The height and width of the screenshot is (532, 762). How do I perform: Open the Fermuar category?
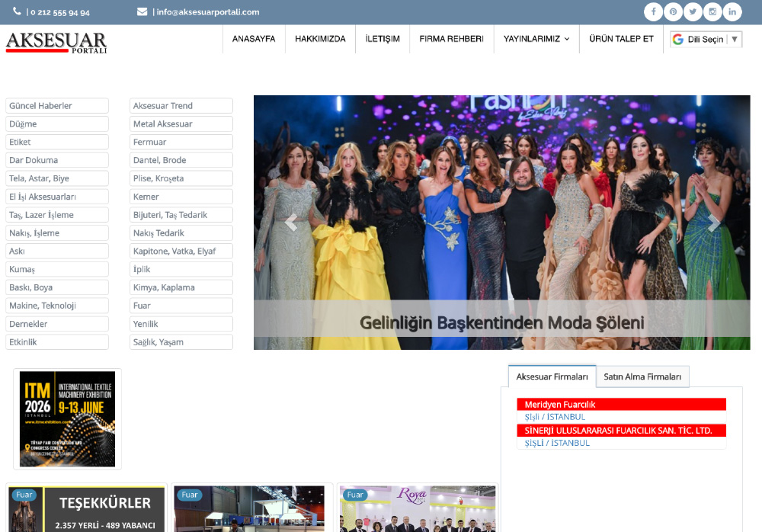click(x=181, y=143)
